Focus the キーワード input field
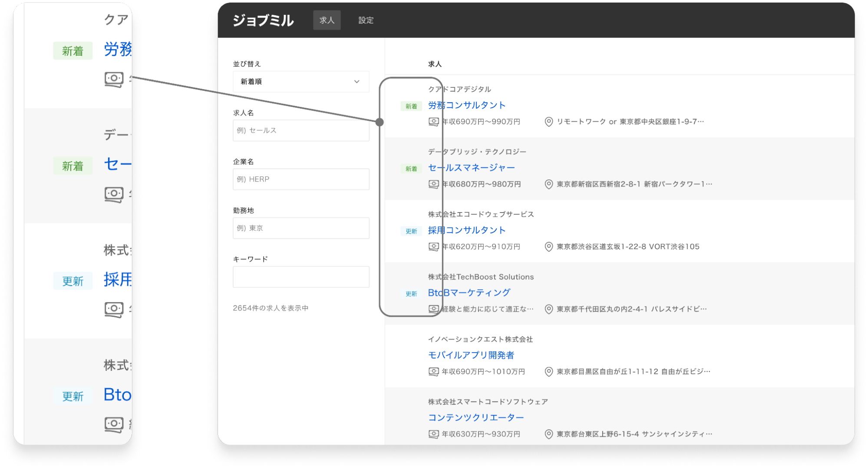868x469 pixels. coord(301,277)
